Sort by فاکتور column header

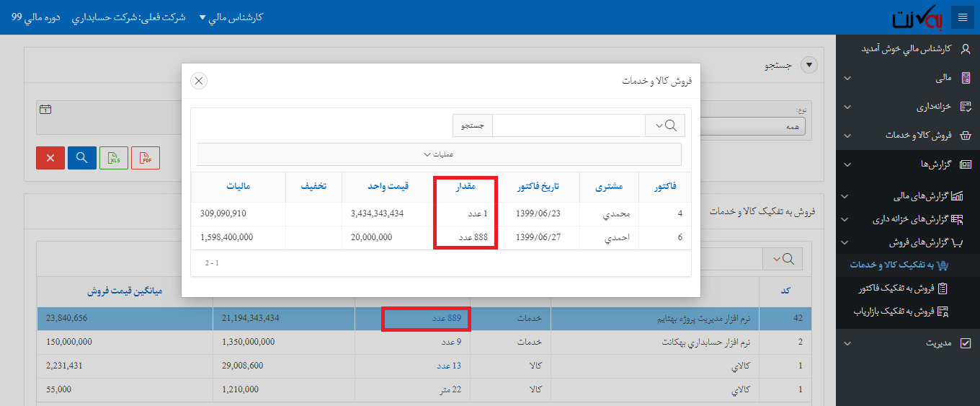coord(665,187)
